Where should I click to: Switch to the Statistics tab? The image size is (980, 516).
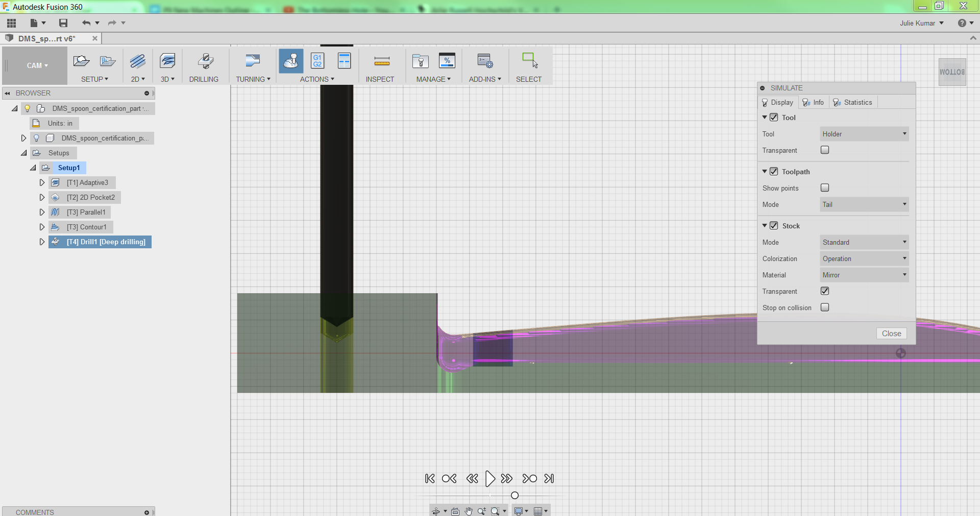[x=853, y=102]
